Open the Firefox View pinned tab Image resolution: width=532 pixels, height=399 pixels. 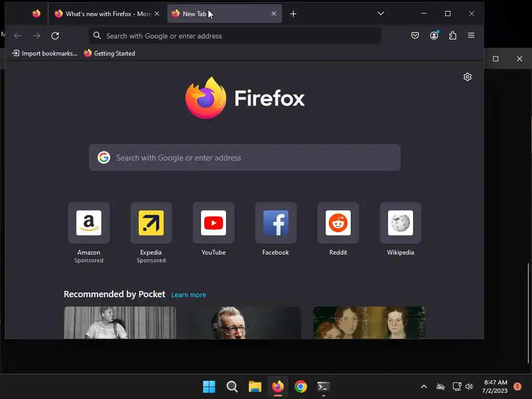point(36,14)
